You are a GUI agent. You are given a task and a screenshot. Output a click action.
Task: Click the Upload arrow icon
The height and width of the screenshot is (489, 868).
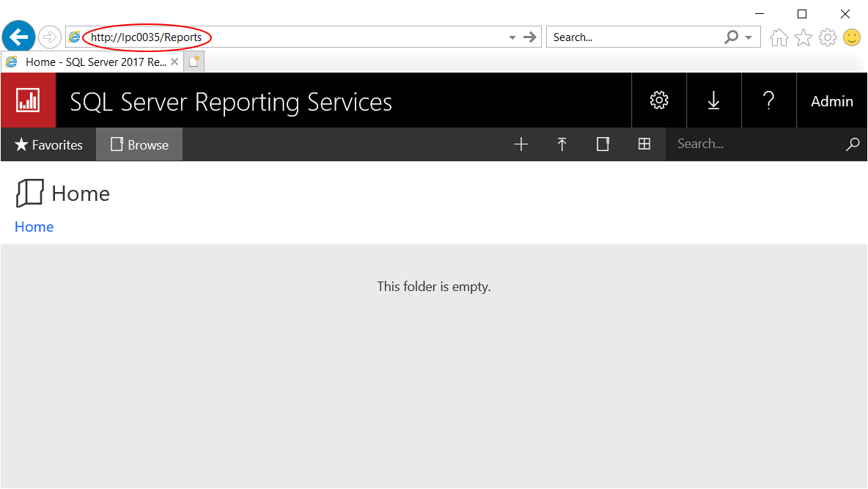pos(562,144)
